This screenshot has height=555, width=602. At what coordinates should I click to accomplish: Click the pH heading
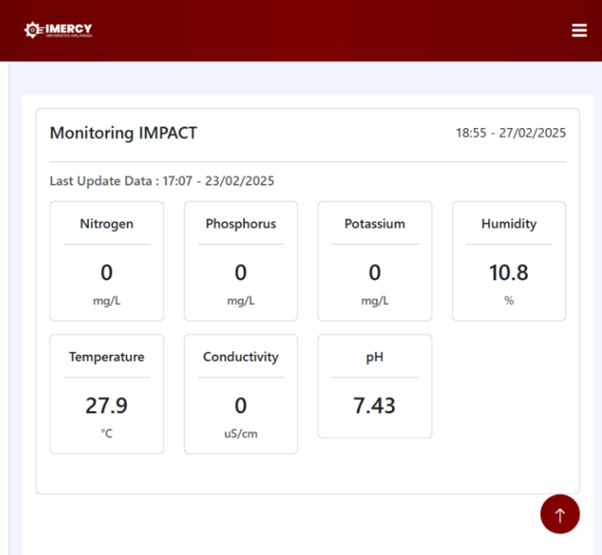coord(375,357)
